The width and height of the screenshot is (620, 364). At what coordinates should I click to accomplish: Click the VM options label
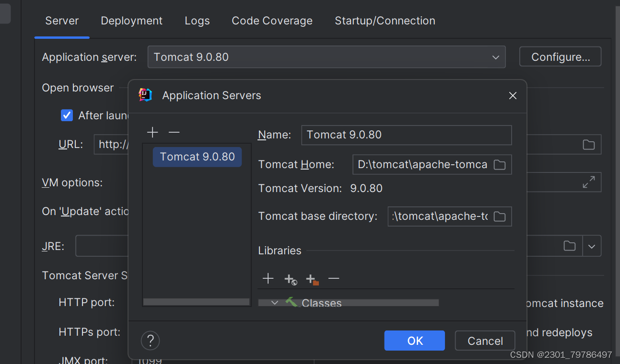click(72, 182)
